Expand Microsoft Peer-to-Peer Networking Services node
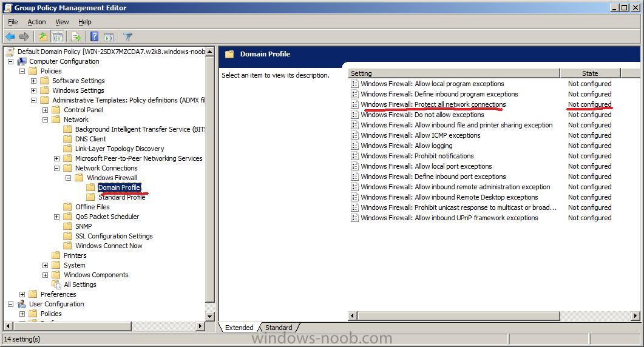 56,158
